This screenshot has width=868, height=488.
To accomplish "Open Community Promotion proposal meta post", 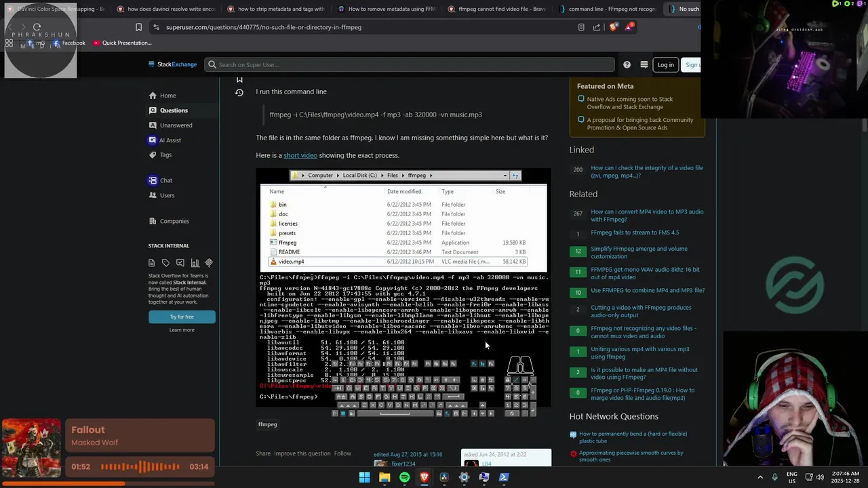I will point(640,124).
